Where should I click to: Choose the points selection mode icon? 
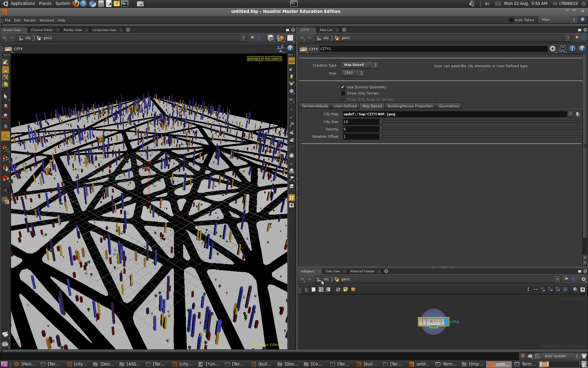pyautogui.click(x=6, y=77)
